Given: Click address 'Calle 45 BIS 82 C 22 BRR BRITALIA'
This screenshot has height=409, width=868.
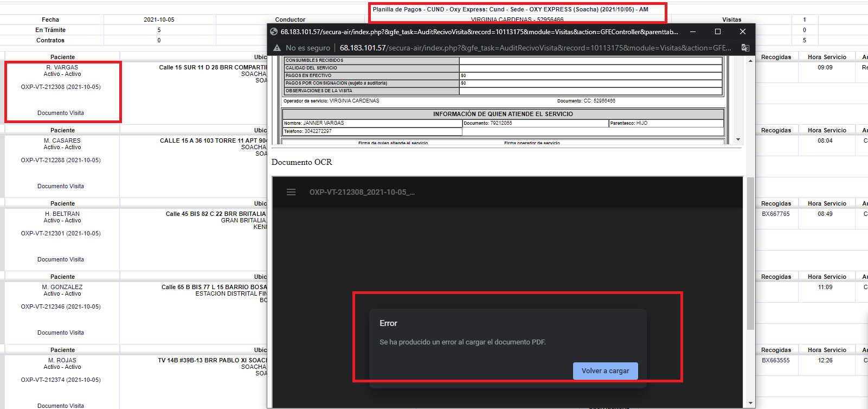Looking at the screenshot, I should pyautogui.click(x=216, y=214).
